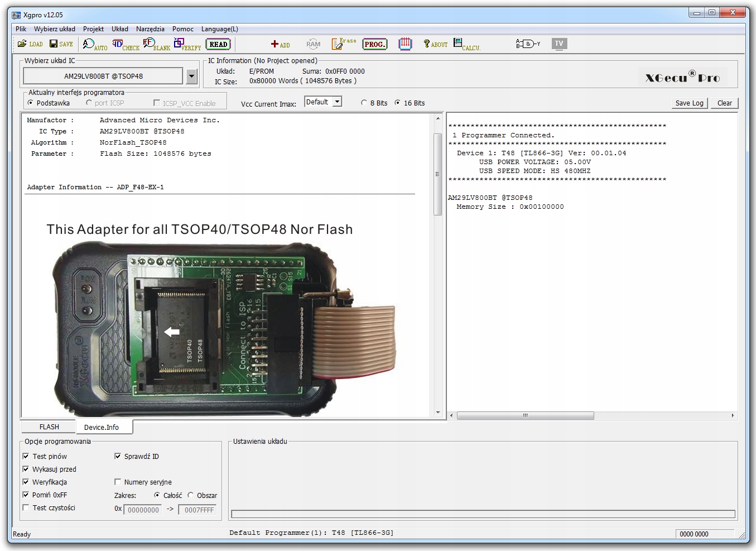This screenshot has width=756, height=551.
Task: Select the 8 Bits radio button
Action: pyautogui.click(x=364, y=103)
